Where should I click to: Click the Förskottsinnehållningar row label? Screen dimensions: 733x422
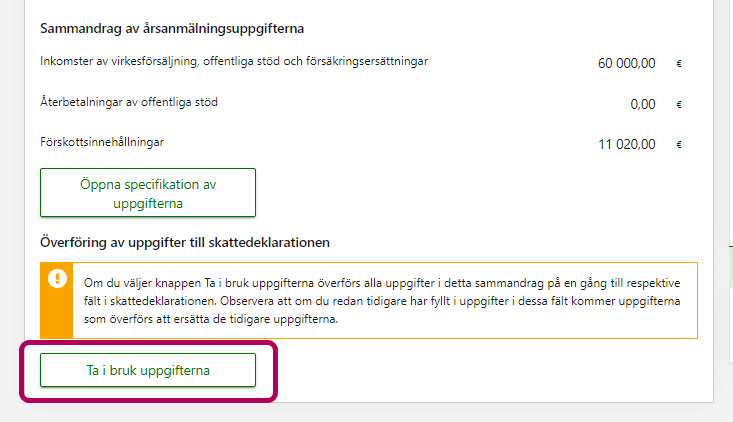tap(102, 142)
